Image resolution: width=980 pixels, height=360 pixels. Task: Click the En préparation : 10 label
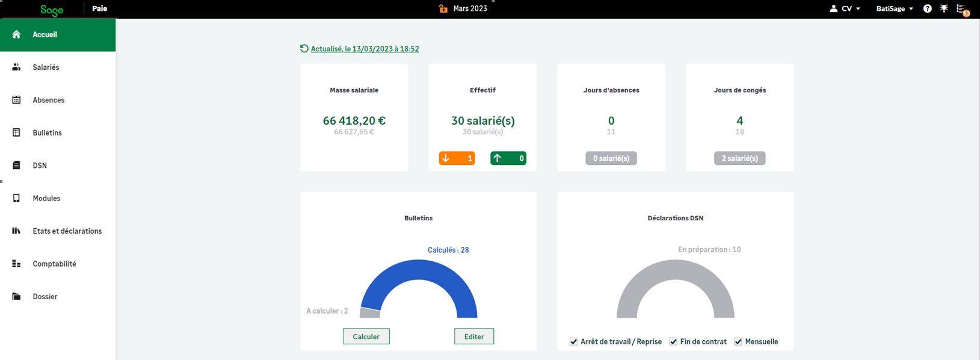(709, 249)
